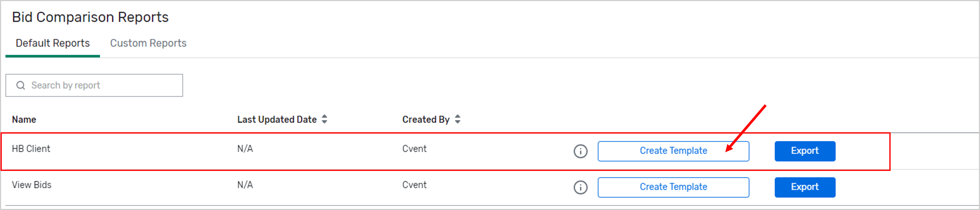Sort reports using the Name column header
This screenshot has width=980, height=210.
coord(24,119)
